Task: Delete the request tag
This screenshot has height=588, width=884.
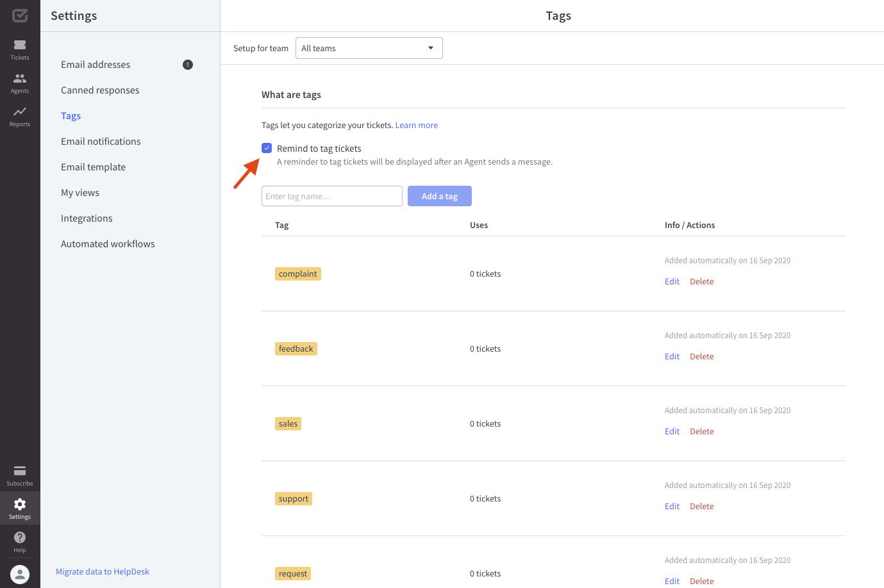Action: click(x=702, y=581)
